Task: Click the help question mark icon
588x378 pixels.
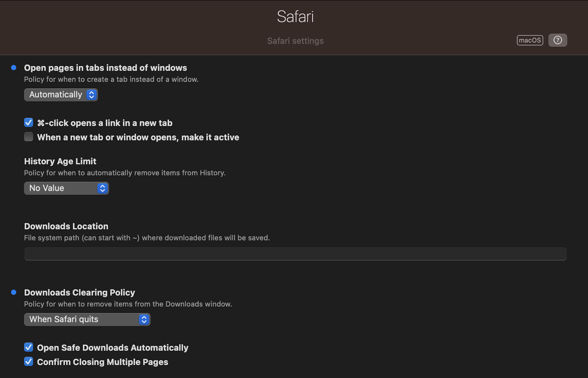Action: pyautogui.click(x=557, y=40)
